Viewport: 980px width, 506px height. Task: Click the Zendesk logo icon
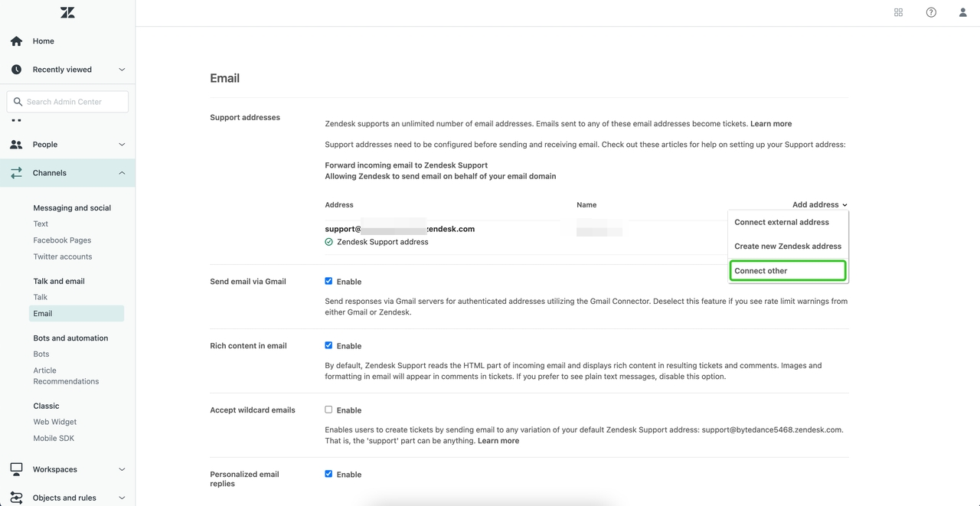tap(67, 12)
